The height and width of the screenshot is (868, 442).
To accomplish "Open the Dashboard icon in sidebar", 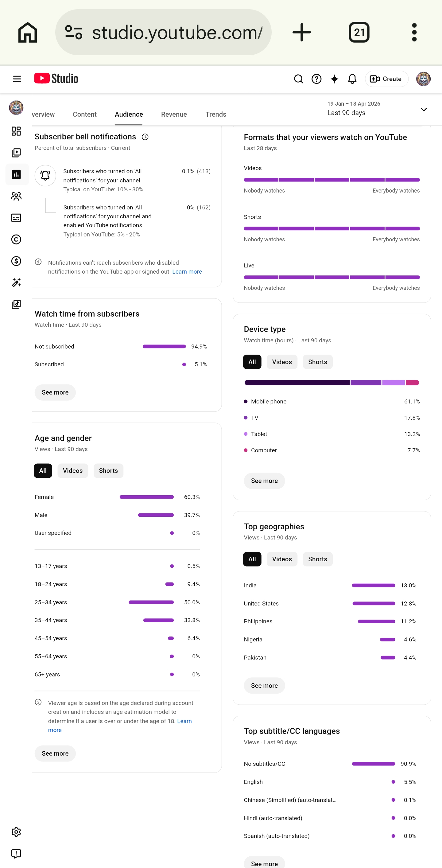I will click(x=16, y=131).
